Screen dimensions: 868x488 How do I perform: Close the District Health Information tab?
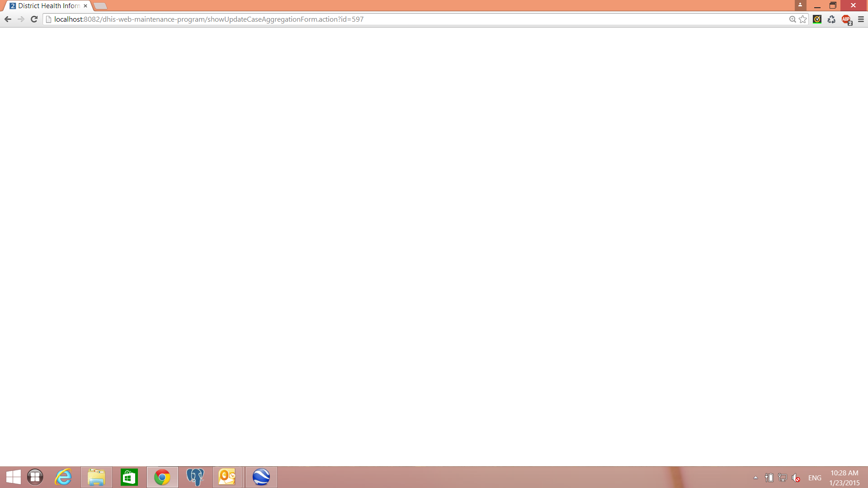coord(85,6)
